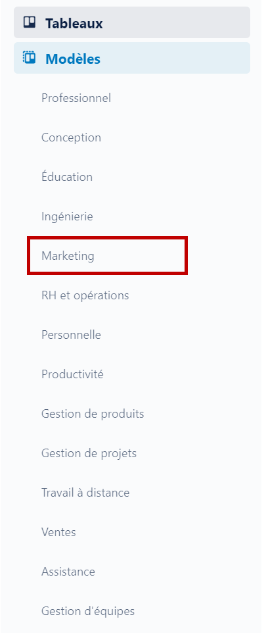Screen dimensions: 266x644
Task: Click the highlighted Marketing category
Action: pos(107,255)
